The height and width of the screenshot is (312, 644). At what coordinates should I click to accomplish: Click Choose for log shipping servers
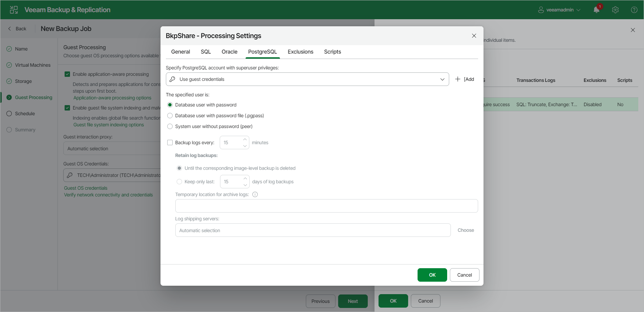click(466, 230)
